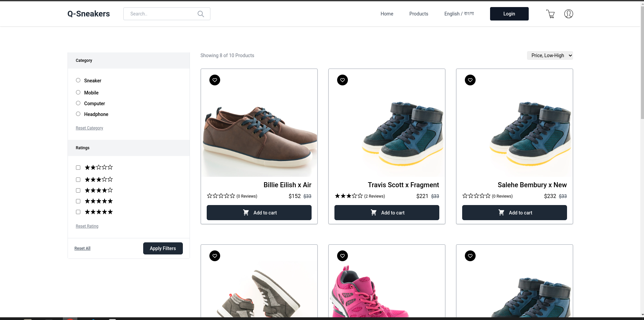
Task: Click the heart on the gray sneaker card
Action: (x=215, y=256)
